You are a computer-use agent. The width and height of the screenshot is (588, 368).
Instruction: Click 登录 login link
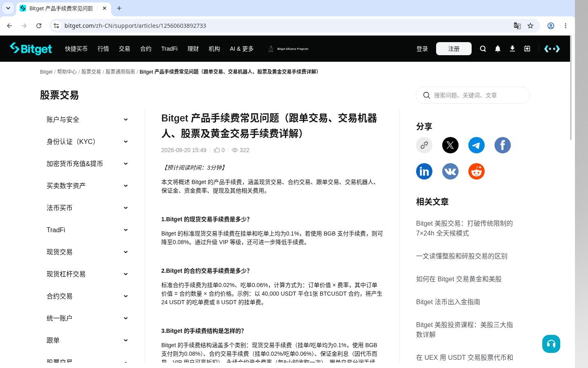pyautogui.click(x=422, y=49)
